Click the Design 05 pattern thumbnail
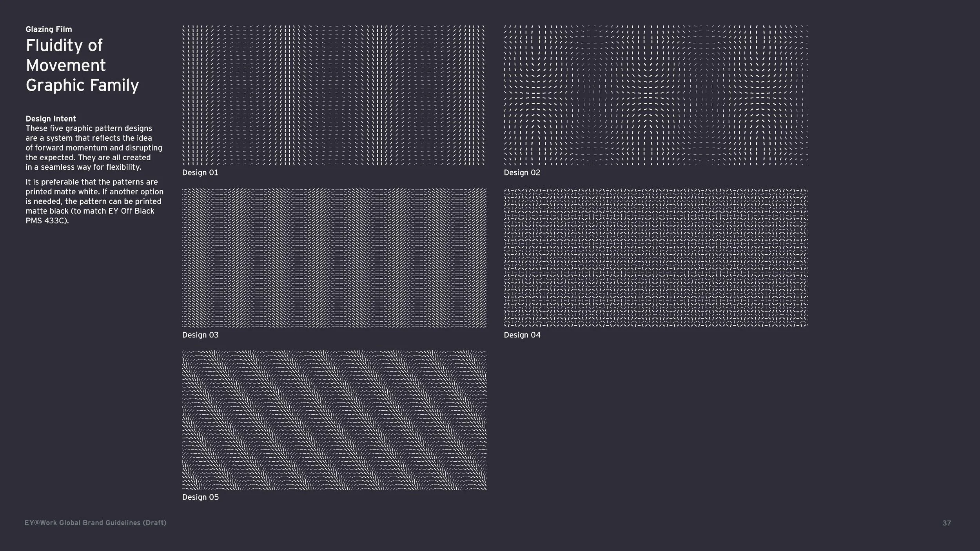 tap(334, 420)
